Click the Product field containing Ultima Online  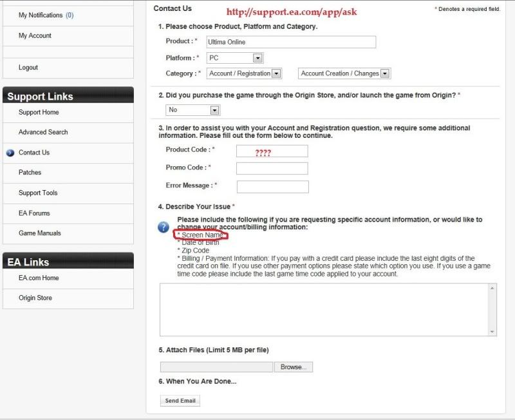click(291, 42)
